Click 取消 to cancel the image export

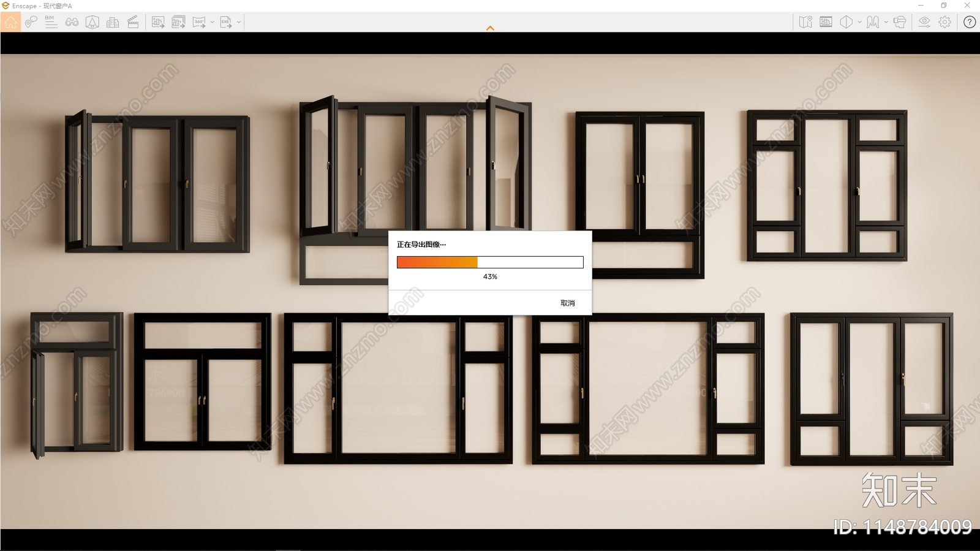pyautogui.click(x=568, y=303)
